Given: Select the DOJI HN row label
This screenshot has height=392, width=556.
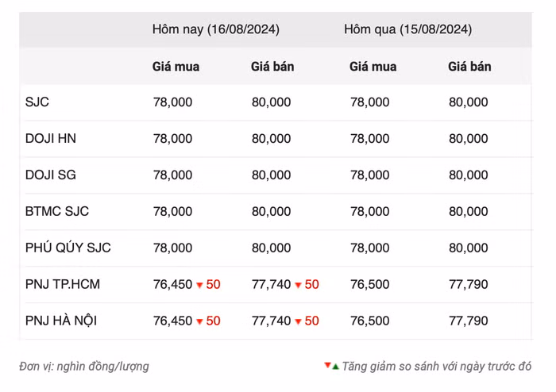Looking at the screenshot, I should click(x=51, y=139).
